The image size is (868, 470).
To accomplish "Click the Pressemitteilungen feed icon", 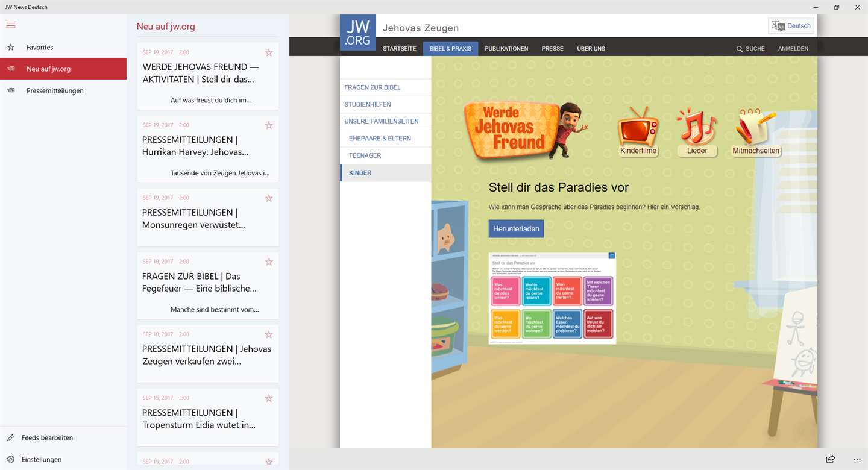I will tap(11, 90).
